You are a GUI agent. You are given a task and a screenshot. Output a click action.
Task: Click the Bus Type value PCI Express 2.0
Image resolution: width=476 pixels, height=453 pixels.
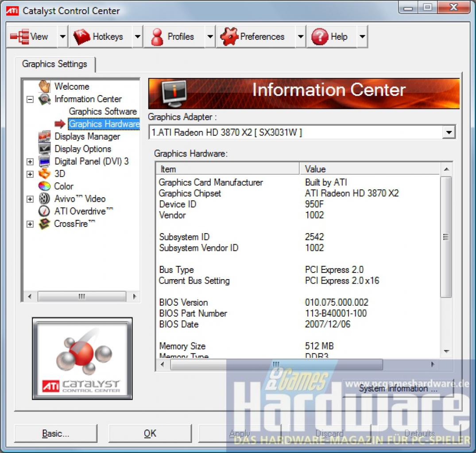coord(334,269)
